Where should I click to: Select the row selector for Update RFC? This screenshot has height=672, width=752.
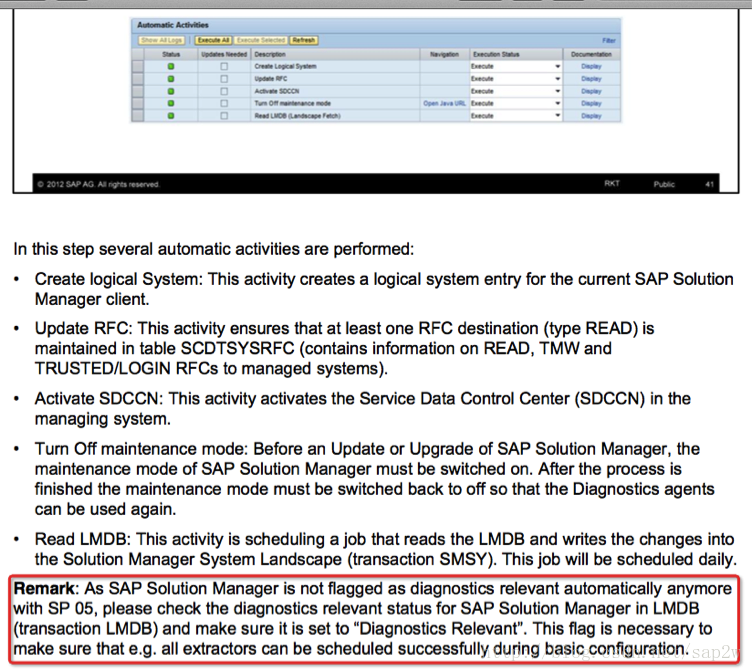pyautogui.click(x=138, y=79)
